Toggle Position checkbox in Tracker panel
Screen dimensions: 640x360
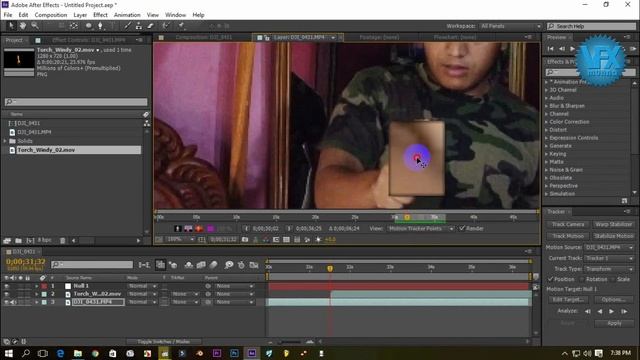550,279
